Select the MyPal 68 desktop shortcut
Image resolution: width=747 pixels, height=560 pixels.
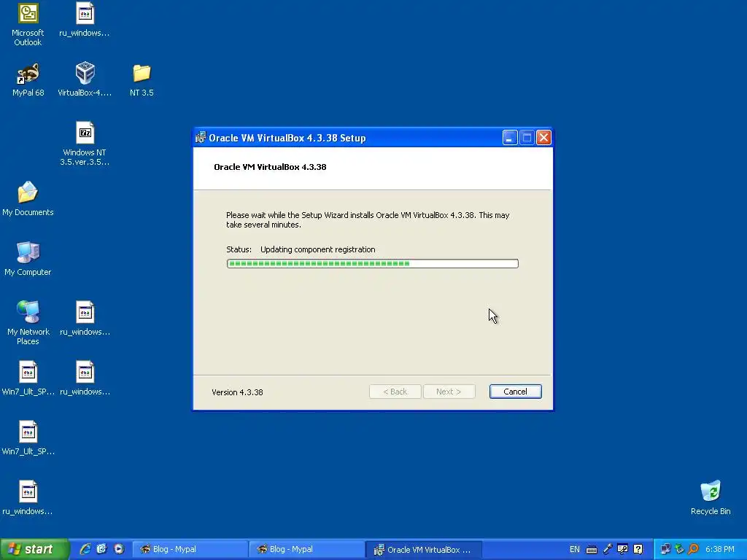(x=28, y=79)
